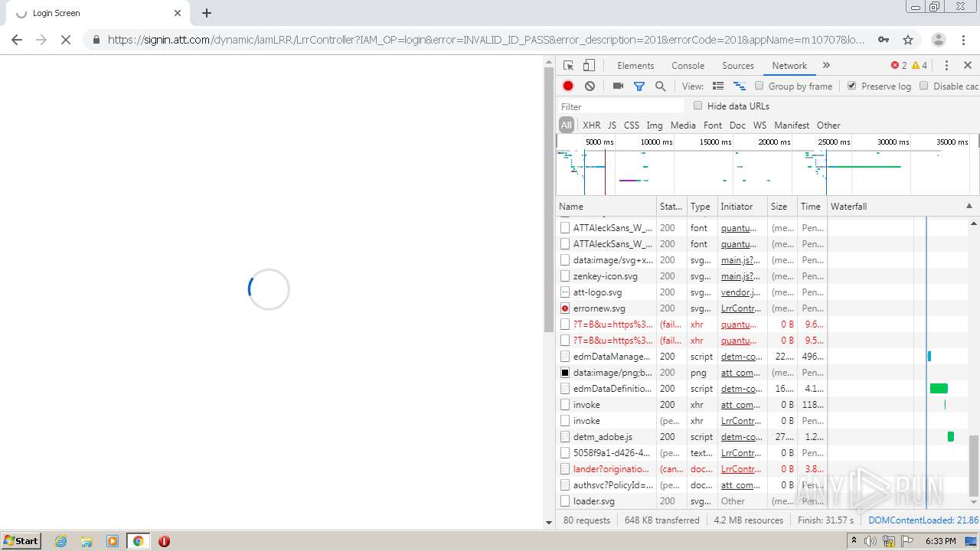Viewport: 980px width, 551px height.
Task: Filter requests by Font type
Action: point(713,125)
